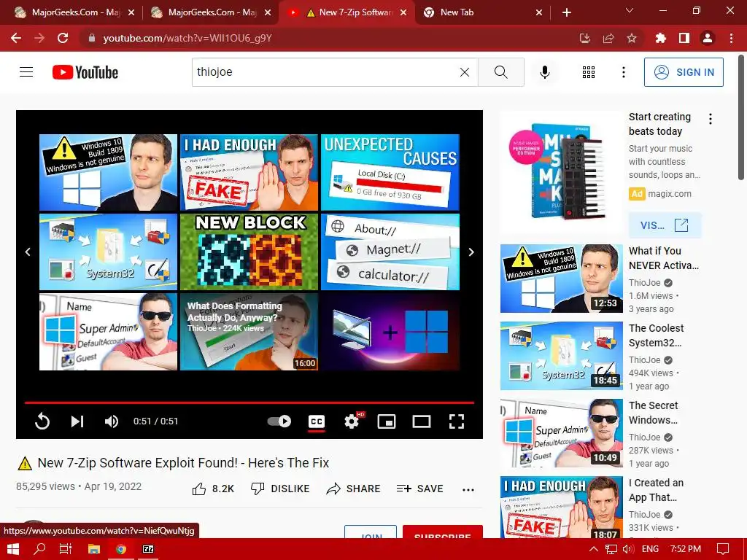Screen dimensions: 747x560
Task: Show next endscreen suggestions
Action: point(471,252)
